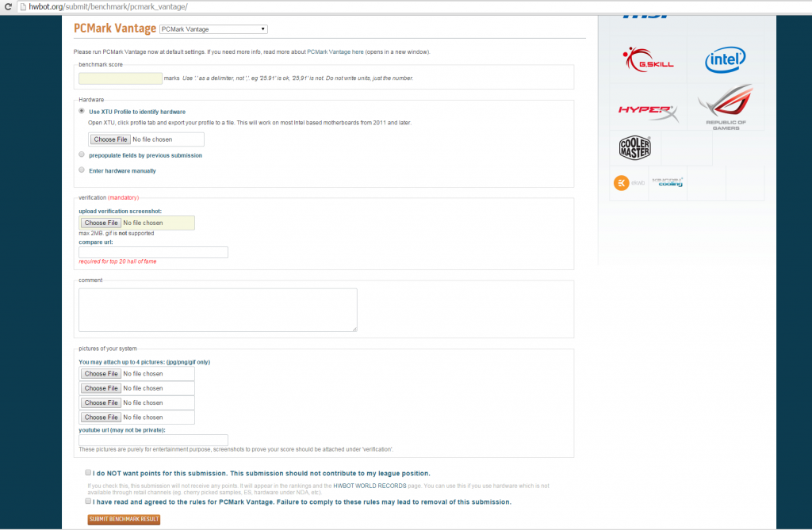Choose File for the fourth system picture
Screen dimensions: 812x530
pos(101,418)
